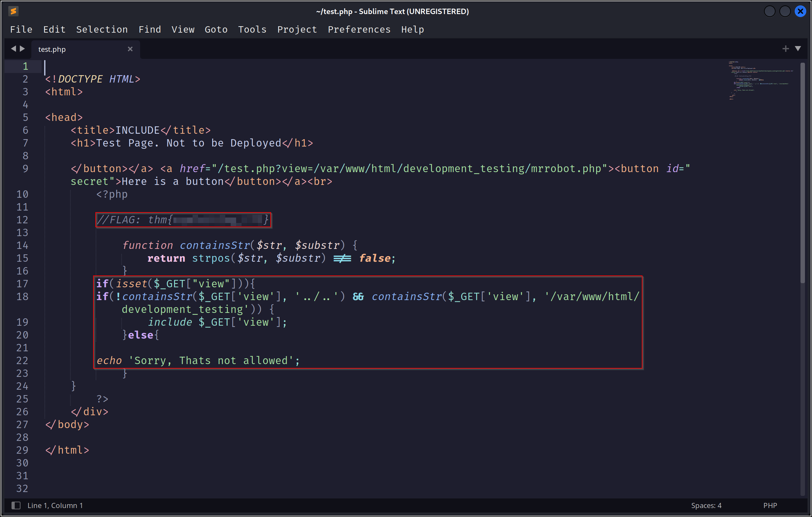Open a new tab with plus icon
The width and height of the screenshot is (812, 517).
pos(785,49)
